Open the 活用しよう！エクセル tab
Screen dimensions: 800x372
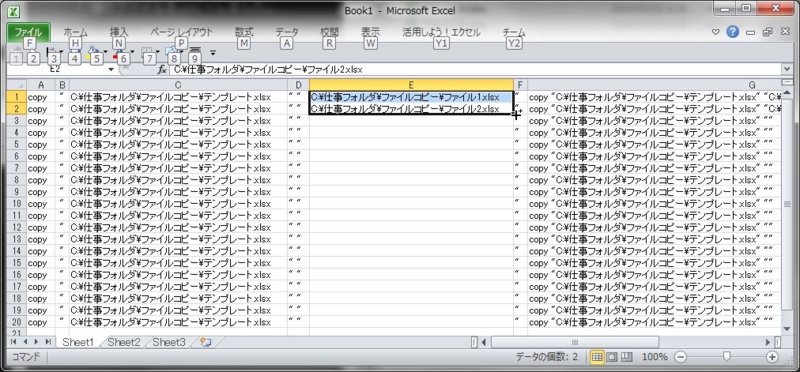(441, 32)
